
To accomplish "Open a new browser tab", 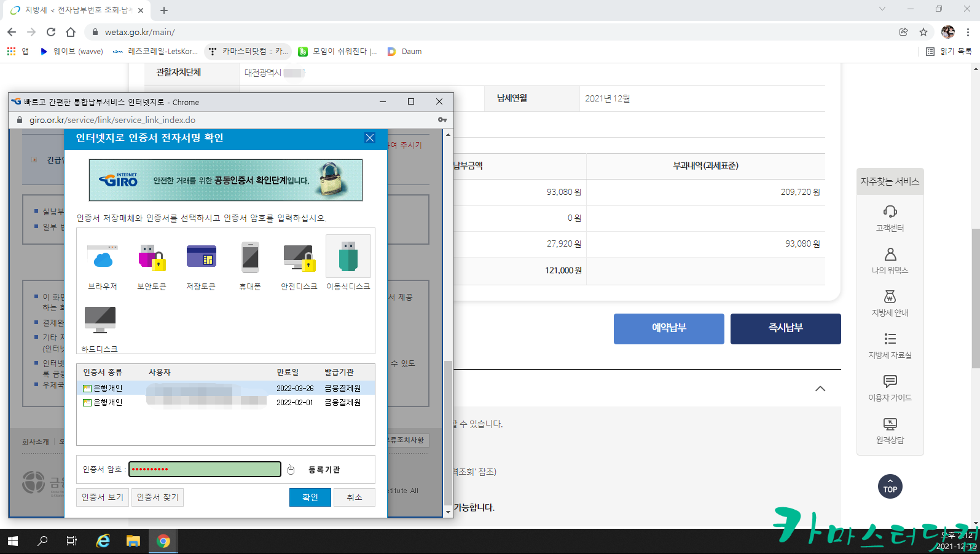I will point(164,10).
